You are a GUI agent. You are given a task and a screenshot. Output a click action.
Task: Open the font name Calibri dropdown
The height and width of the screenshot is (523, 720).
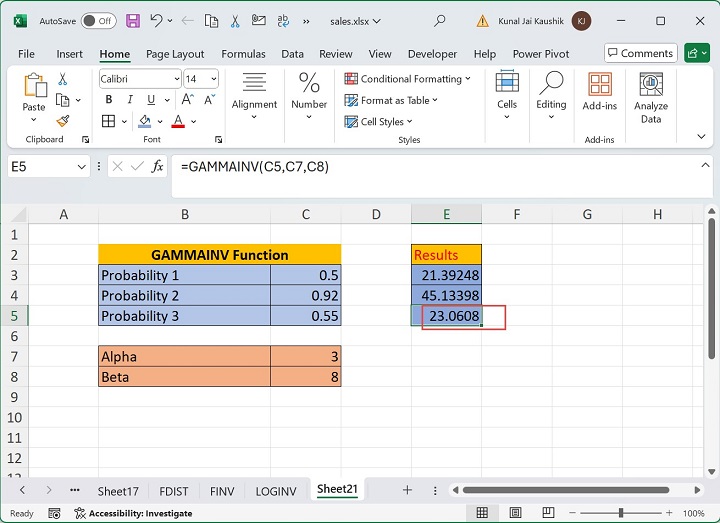[177, 79]
